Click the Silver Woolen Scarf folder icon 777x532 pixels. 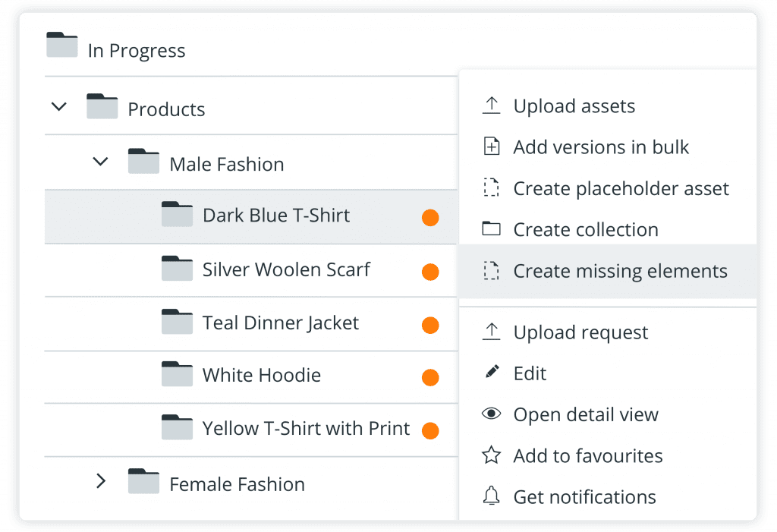(178, 269)
